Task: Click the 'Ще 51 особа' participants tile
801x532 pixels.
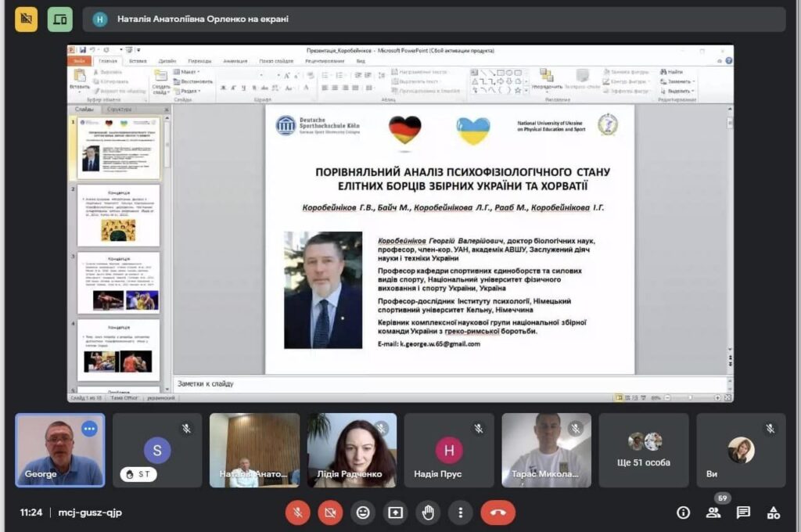Action: pos(644,451)
